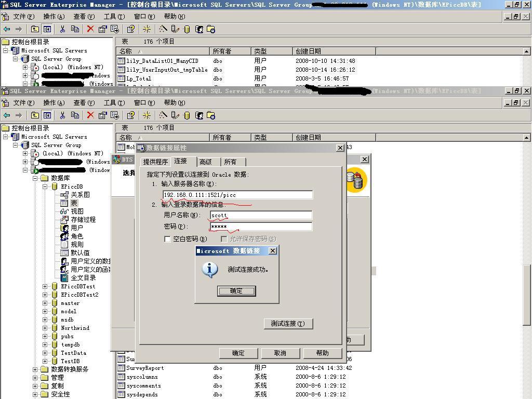Click 帮助 button in the data link dialog
The width and height of the screenshot is (532, 399).
tap(322, 353)
